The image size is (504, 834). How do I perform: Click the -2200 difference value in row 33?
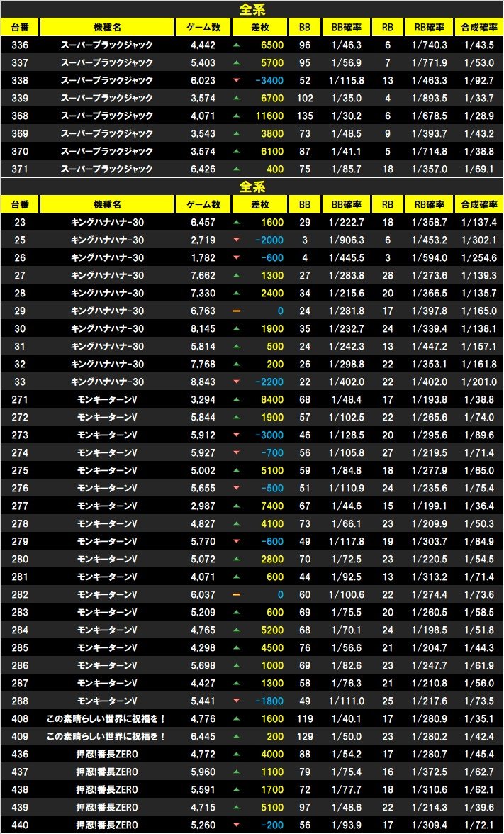[269, 382]
